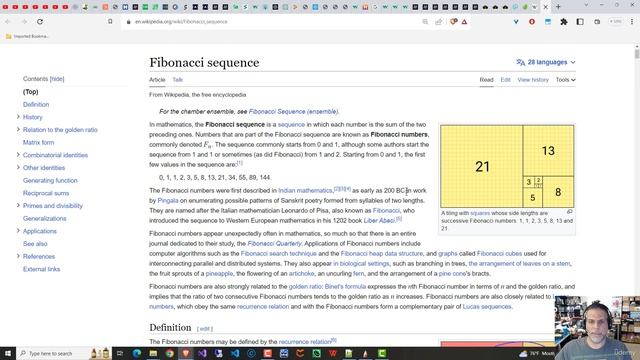Go to Generating function in contents
640x360 pixels.
(x=50, y=180)
